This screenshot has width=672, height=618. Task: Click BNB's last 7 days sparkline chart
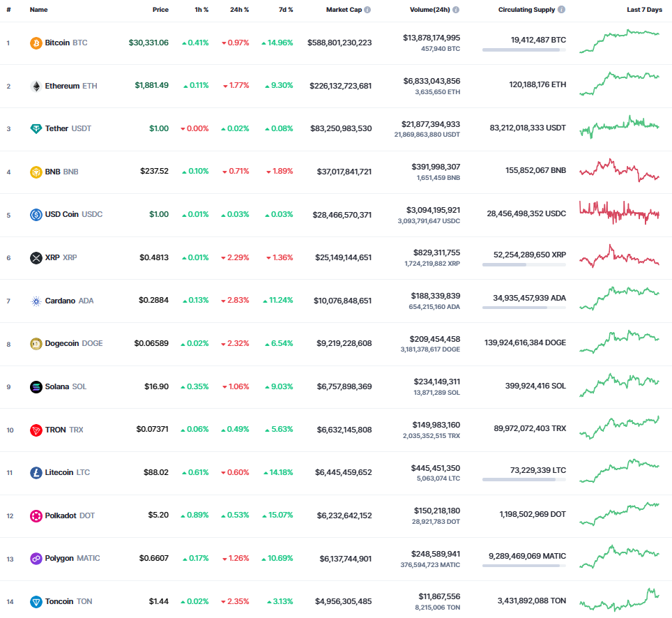pyautogui.click(x=619, y=171)
